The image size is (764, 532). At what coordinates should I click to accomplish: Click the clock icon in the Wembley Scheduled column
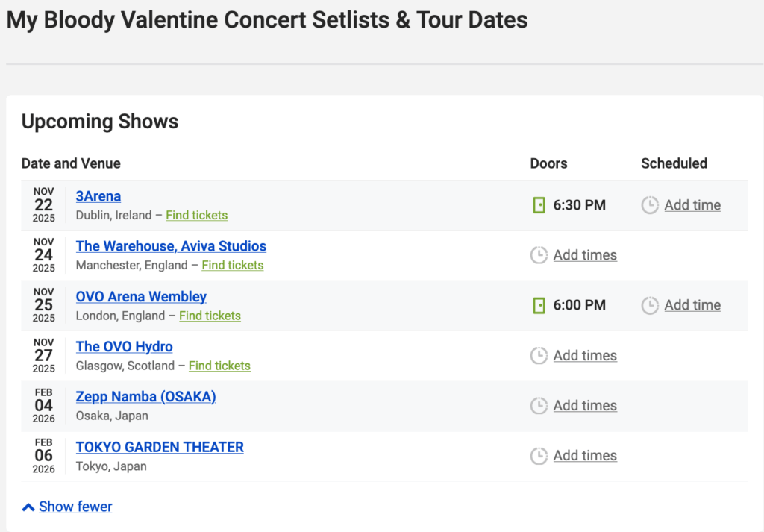pyautogui.click(x=650, y=305)
